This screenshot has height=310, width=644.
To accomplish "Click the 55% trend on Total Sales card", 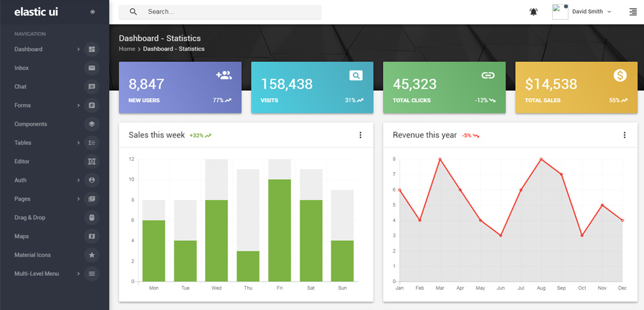I will (618, 100).
